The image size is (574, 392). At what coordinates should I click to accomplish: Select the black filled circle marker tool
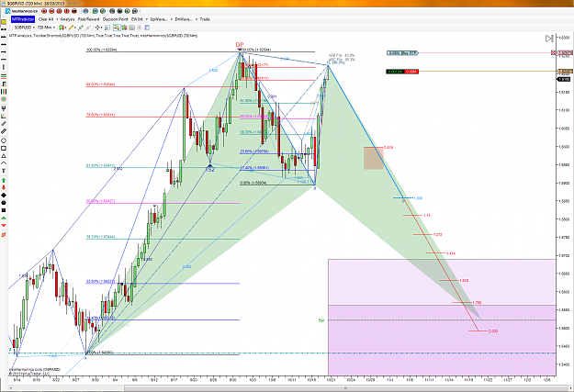click(x=4, y=203)
